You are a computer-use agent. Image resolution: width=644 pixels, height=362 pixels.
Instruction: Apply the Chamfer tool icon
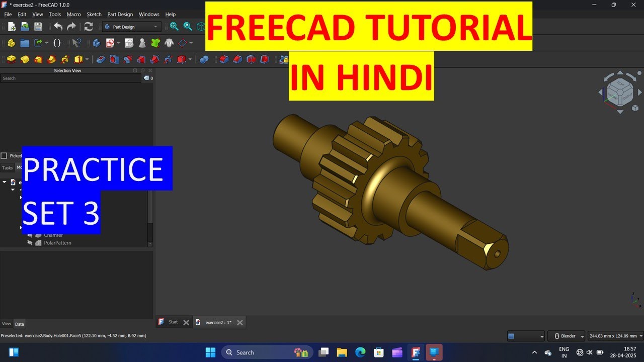[237, 59]
